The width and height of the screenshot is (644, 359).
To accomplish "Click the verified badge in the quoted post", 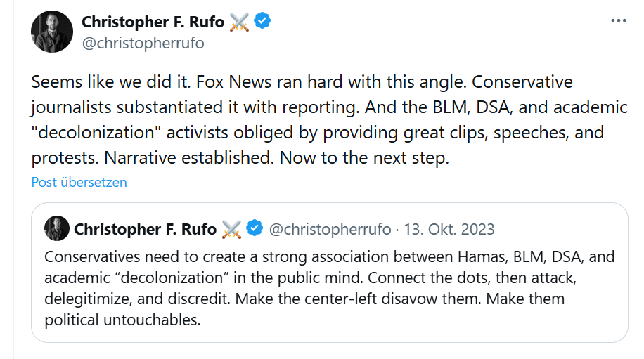I will pyautogui.click(x=255, y=228).
